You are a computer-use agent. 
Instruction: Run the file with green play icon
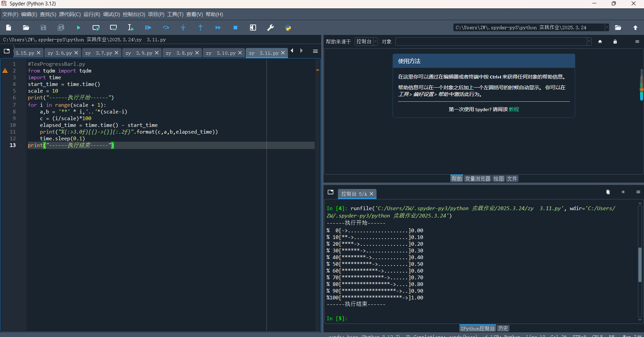pos(79,28)
